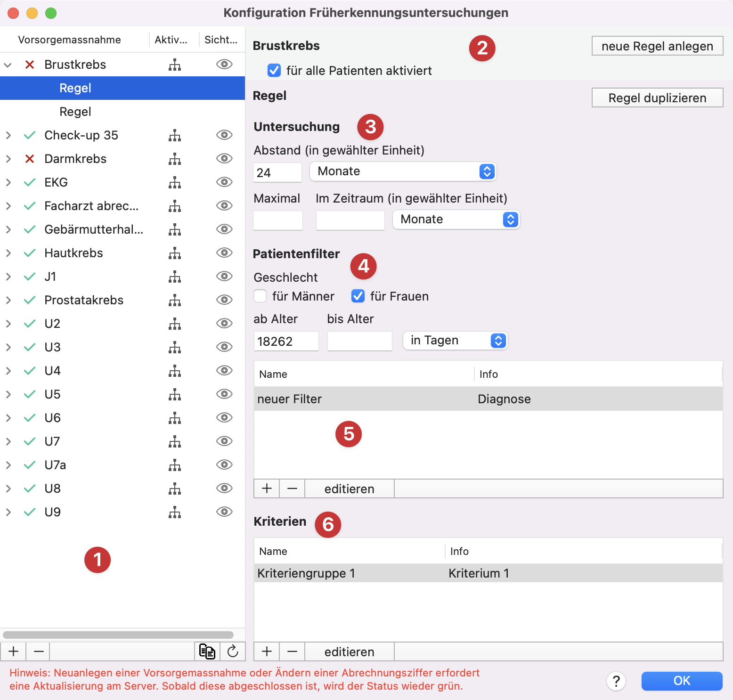Click the hierarchy icon in the U6 row
Screen dimensions: 733x700
[175, 418]
